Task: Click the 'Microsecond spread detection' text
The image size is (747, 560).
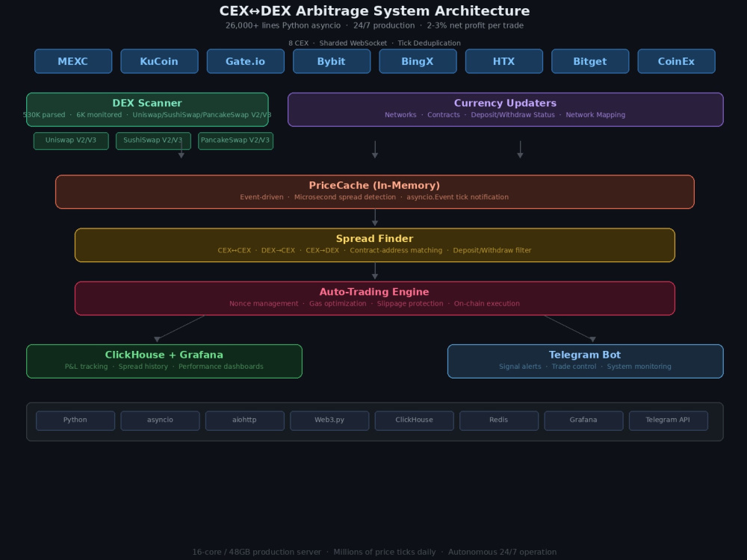Action: tap(345, 197)
